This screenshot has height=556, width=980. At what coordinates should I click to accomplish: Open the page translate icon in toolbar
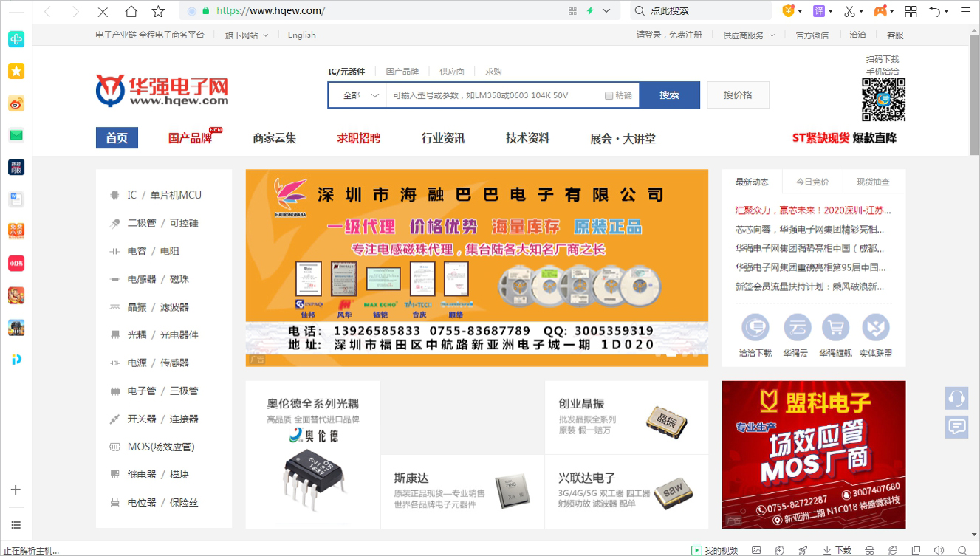818,11
